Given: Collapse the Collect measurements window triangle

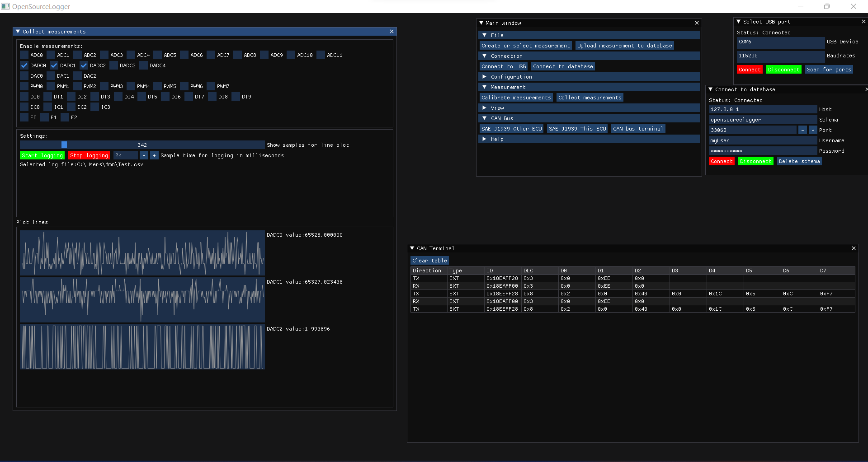Looking at the screenshot, I should tap(18, 32).
